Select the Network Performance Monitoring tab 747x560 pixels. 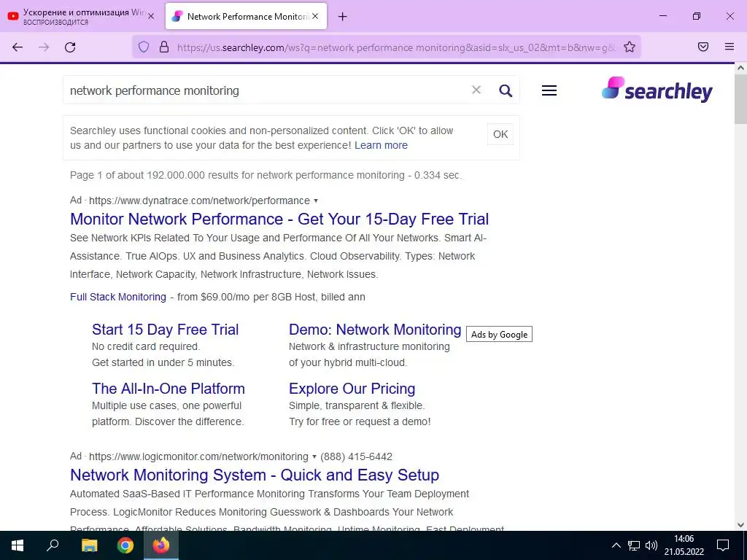[x=246, y=16]
